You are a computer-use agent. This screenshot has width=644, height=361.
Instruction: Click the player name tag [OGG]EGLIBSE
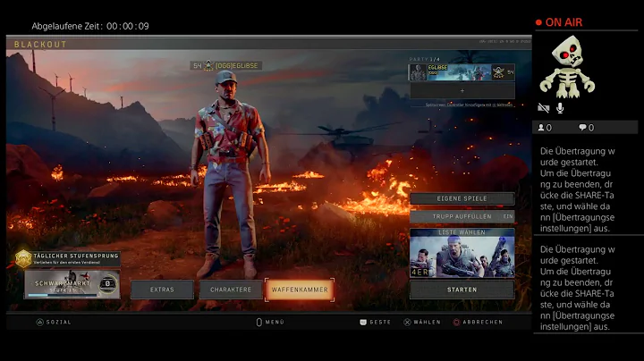pos(236,65)
